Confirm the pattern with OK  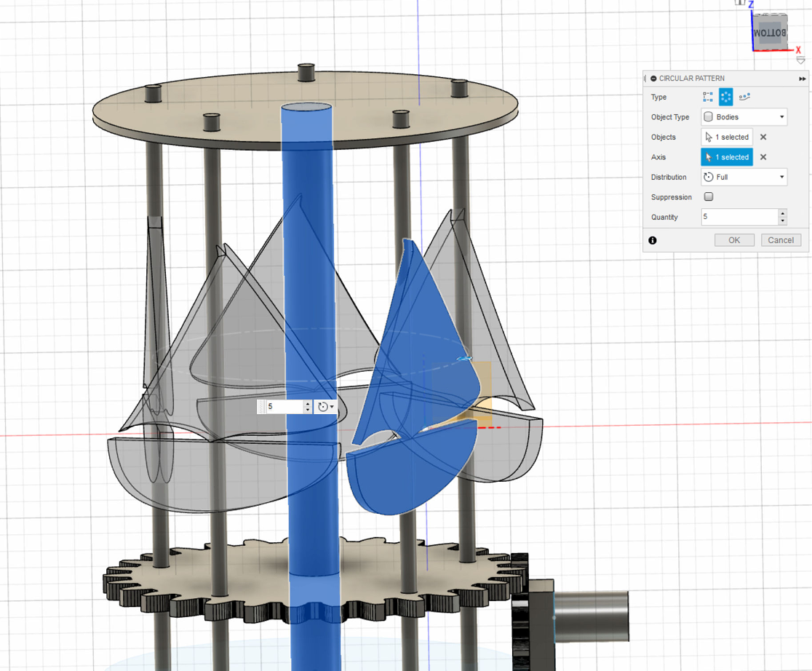click(x=734, y=240)
